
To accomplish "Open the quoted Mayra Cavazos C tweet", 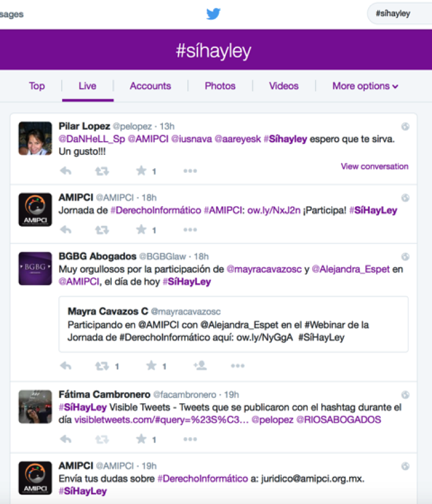I will click(x=233, y=324).
